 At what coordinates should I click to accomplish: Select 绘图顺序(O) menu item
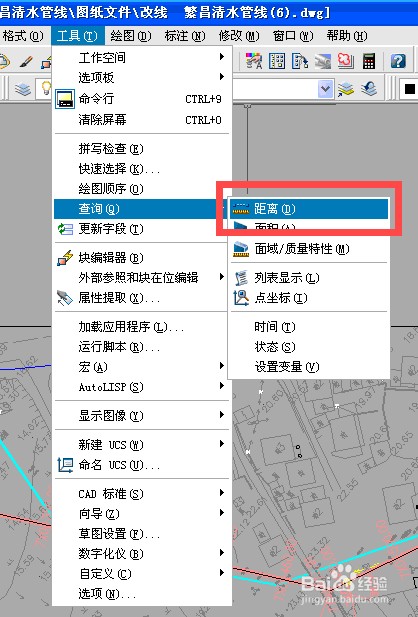pos(142,189)
